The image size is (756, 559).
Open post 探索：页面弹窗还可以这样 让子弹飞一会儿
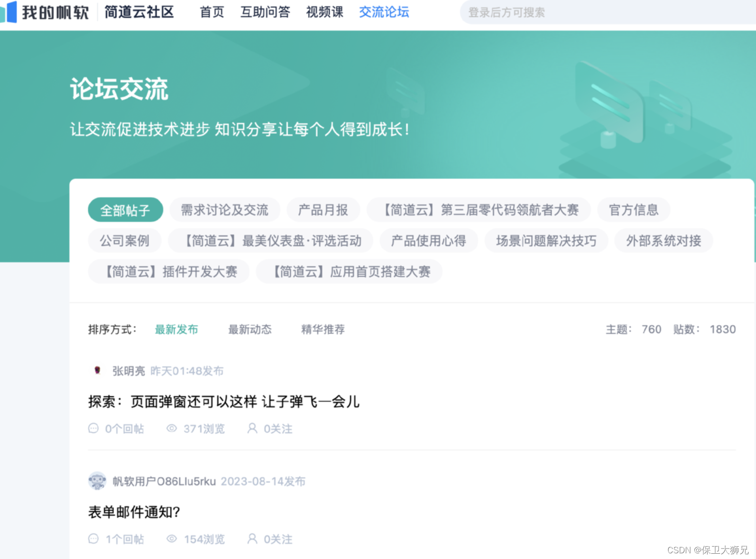click(224, 401)
